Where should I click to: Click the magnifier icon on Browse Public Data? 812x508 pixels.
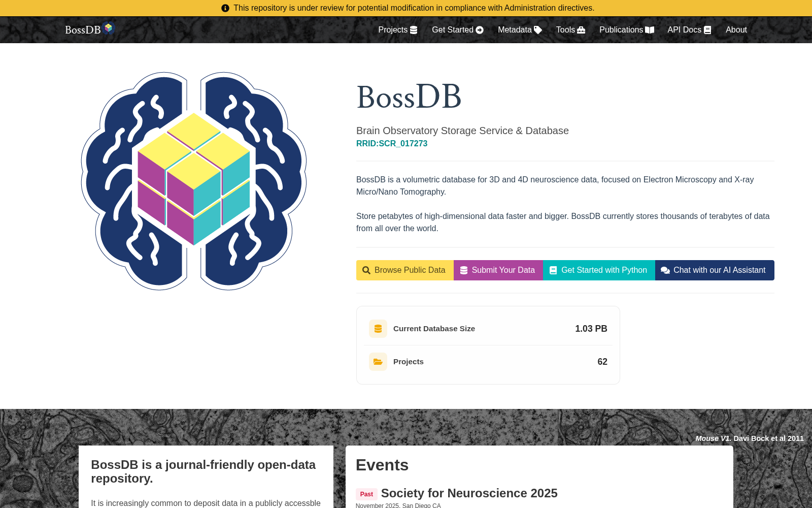coord(366,270)
